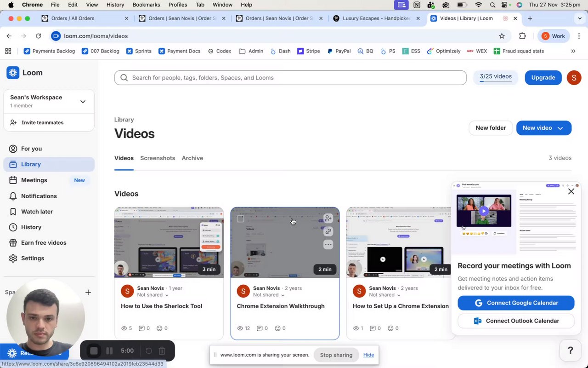
Task: Go back to the previous page
Action: 9,36
